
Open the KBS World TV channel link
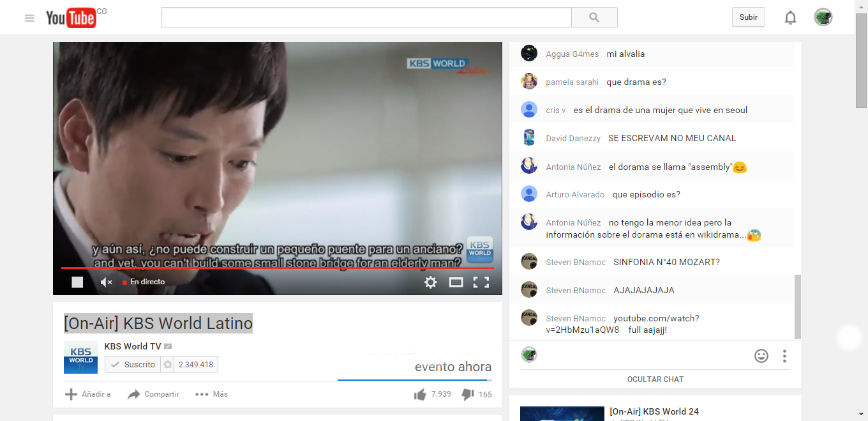[133, 346]
